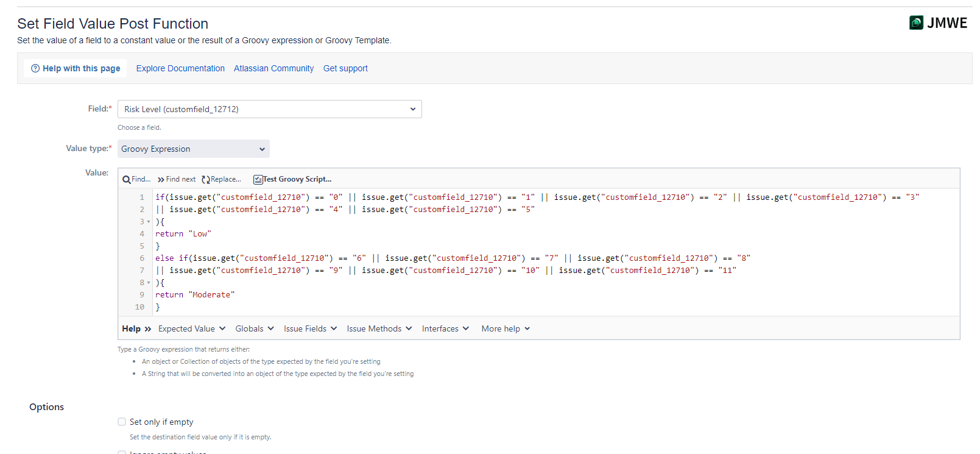The width and height of the screenshot is (980, 454).
Task: Expand the Globals help menu
Action: point(255,328)
